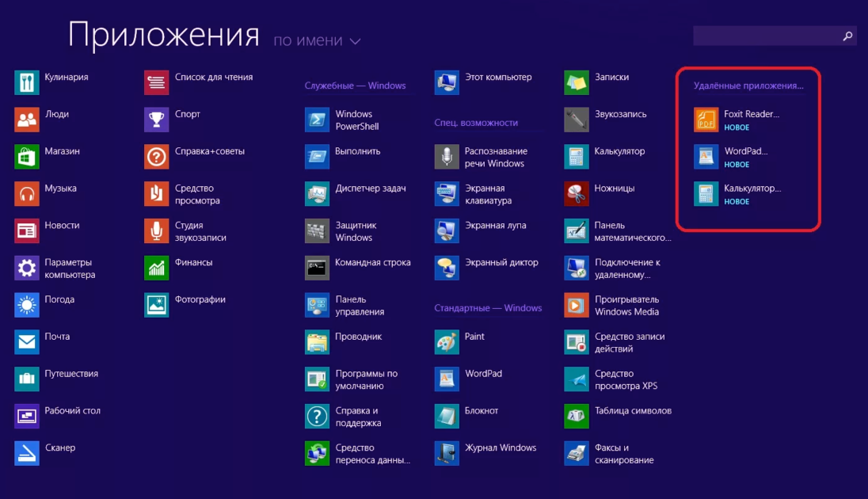Open Новости app icon
868x499 pixels.
pyautogui.click(x=27, y=231)
